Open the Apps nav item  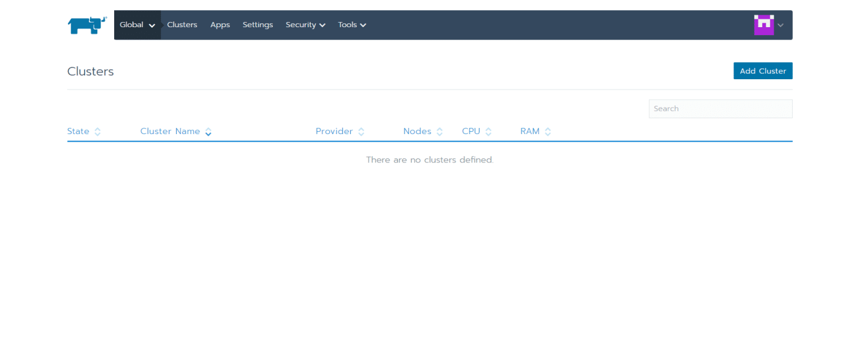point(220,25)
